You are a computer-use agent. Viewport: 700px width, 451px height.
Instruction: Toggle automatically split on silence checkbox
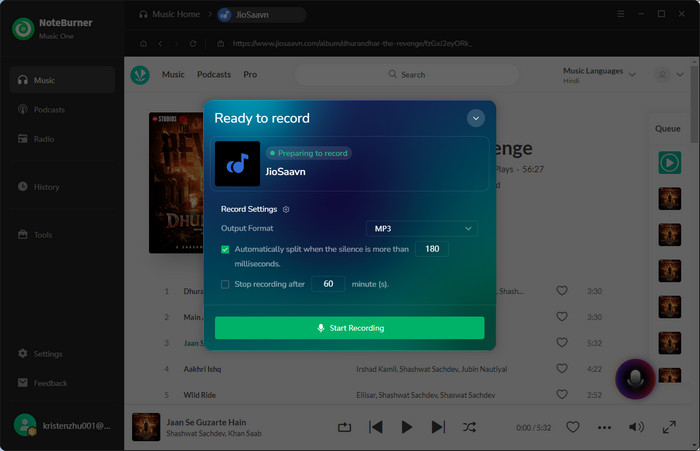[225, 249]
